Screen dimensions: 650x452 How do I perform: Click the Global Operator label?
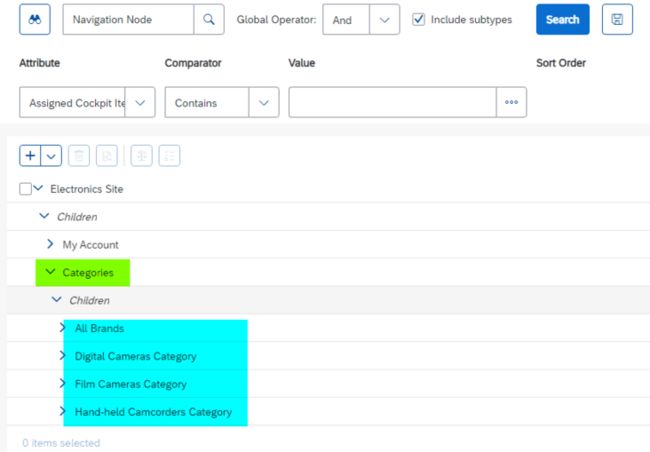(276, 19)
